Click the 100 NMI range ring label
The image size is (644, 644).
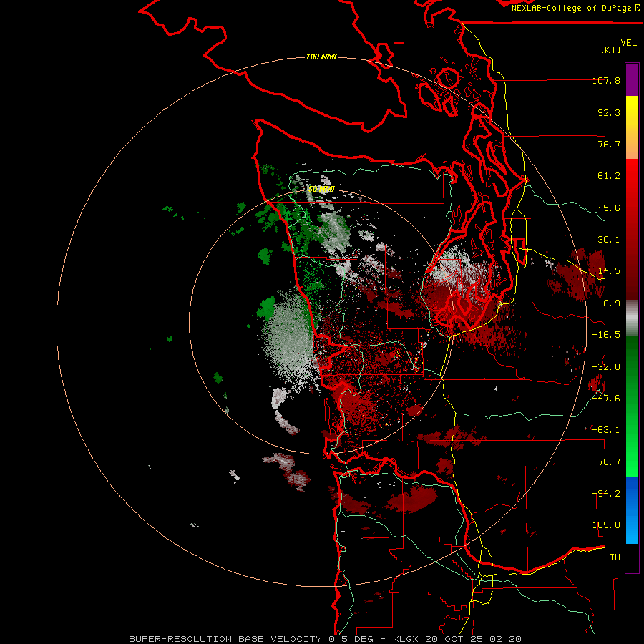[321, 57]
